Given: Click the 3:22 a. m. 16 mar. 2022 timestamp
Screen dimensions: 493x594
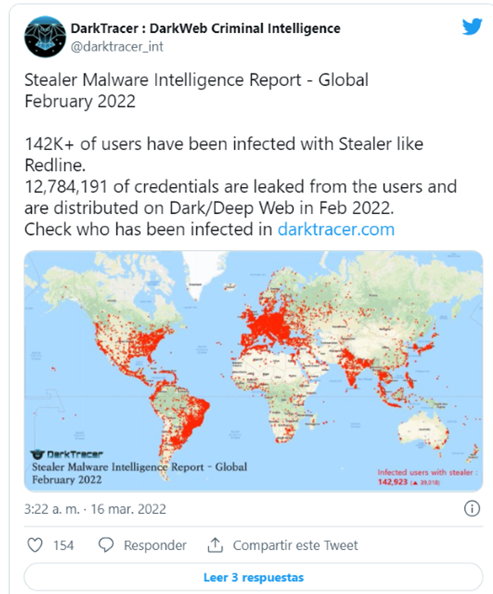Looking at the screenshot, I should pyautogui.click(x=95, y=509).
